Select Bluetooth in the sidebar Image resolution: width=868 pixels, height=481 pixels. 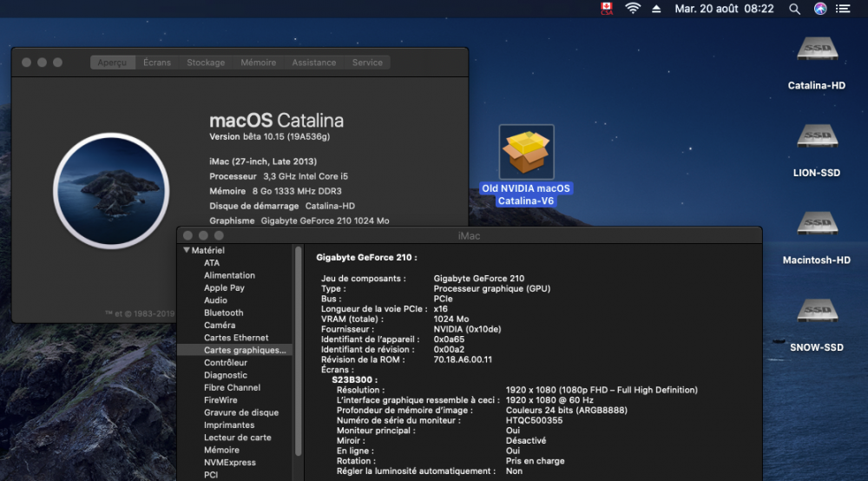[224, 313]
